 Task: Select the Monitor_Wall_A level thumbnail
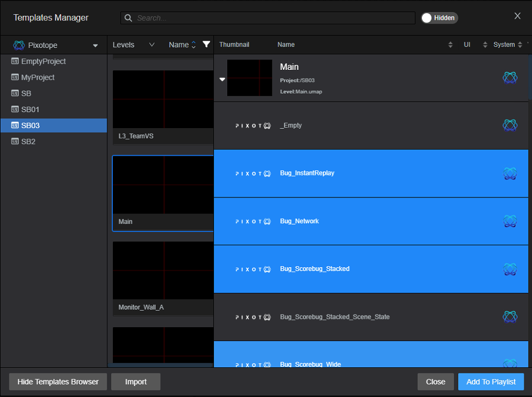tap(163, 271)
